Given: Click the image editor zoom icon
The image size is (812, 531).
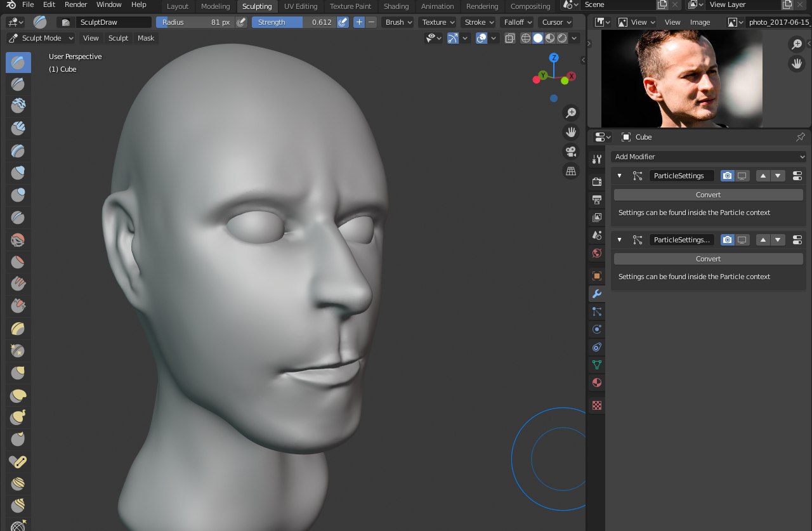Looking at the screenshot, I should point(796,44).
